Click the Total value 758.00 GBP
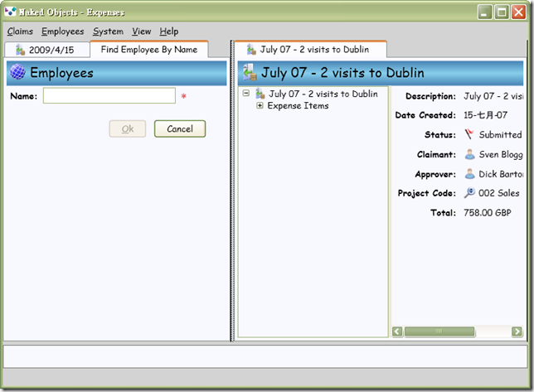This screenshot has width=534, height=392. coord(488,213)
